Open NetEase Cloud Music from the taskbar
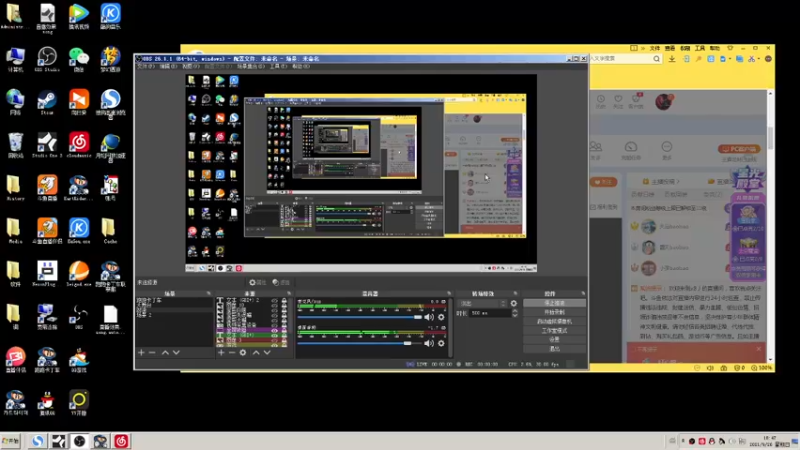The height and width of the screenshot is (450, 800). (121, 441)
